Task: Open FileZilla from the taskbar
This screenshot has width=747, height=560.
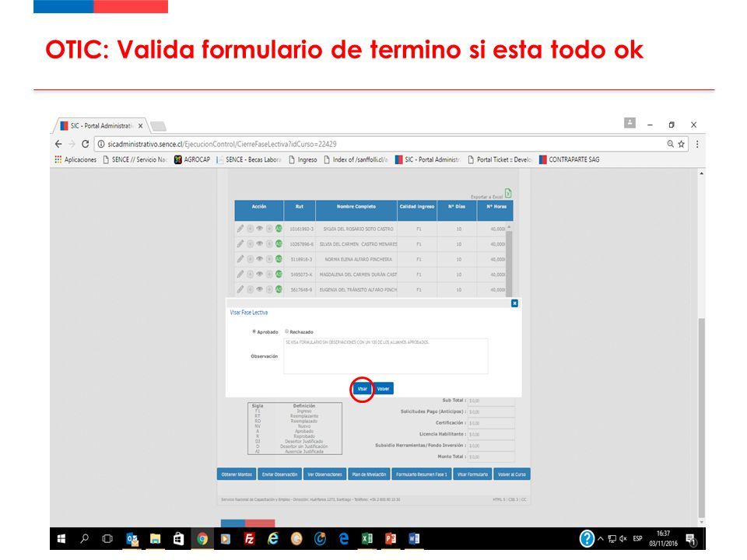Action: point(249,538)
